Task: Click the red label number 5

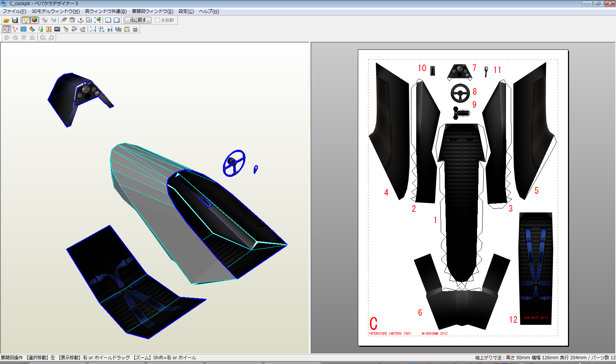Action: 536,190
